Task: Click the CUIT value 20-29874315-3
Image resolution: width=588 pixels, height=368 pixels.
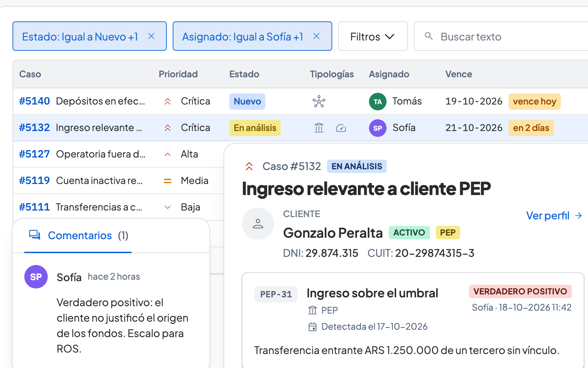Action: pyautogui.click(x=435, y=253)
